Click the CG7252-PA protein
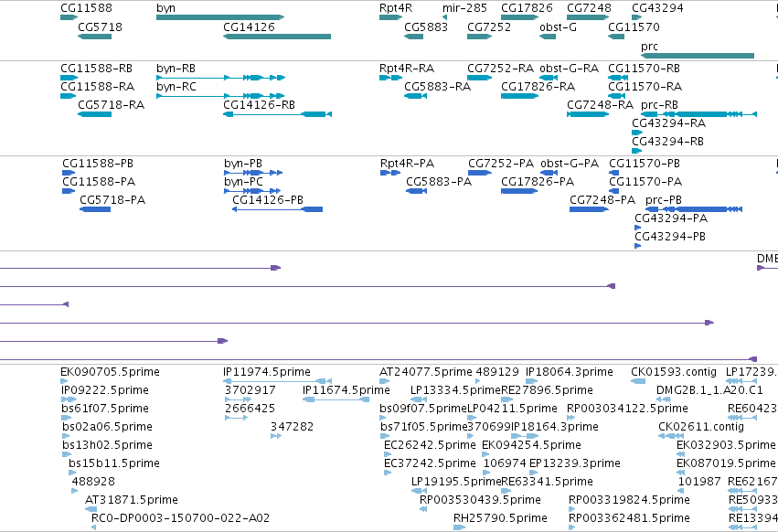This screenshot has height=532, width=778. (x=480, y=173)
